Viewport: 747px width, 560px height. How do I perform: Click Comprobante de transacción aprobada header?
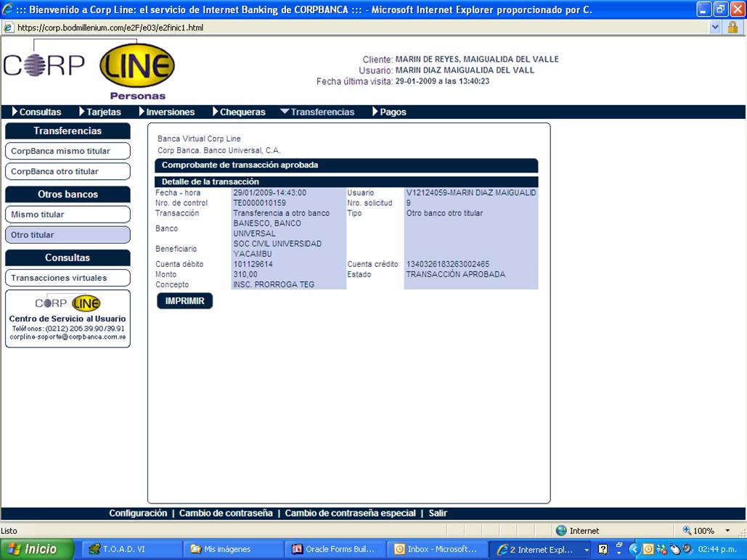(346, 165)
